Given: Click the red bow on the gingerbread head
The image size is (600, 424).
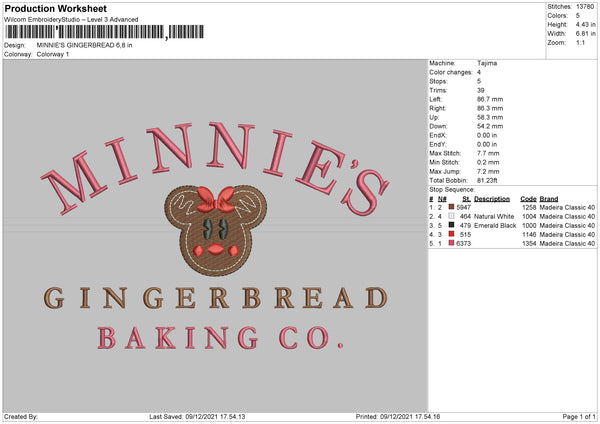Looking at the screenshot, I should click(x=216, y=200).
